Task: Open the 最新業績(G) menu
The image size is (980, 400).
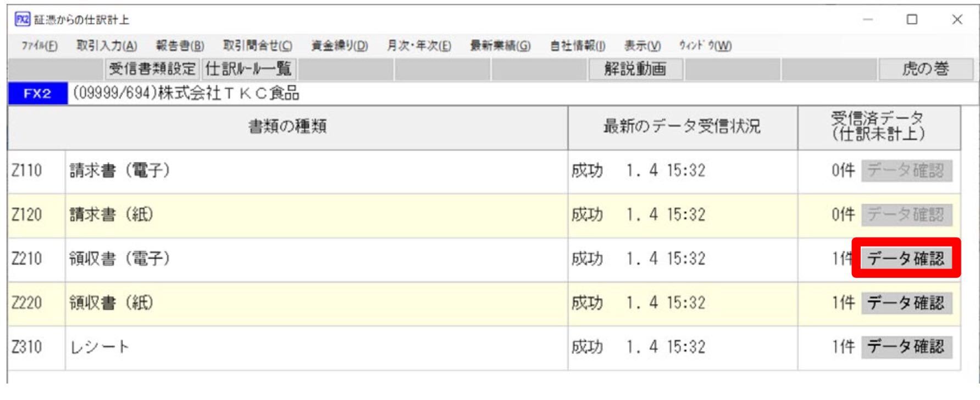Action: 500,47
